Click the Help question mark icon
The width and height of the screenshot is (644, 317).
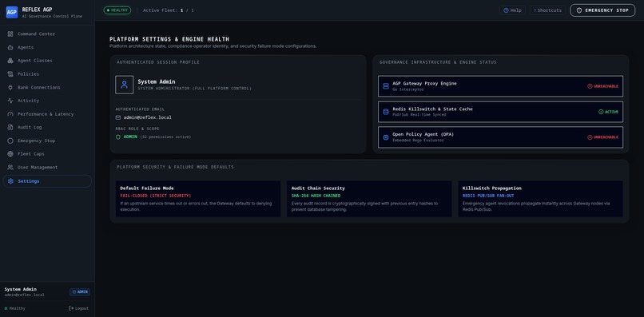pyautogui.click(x=506, y=10)
